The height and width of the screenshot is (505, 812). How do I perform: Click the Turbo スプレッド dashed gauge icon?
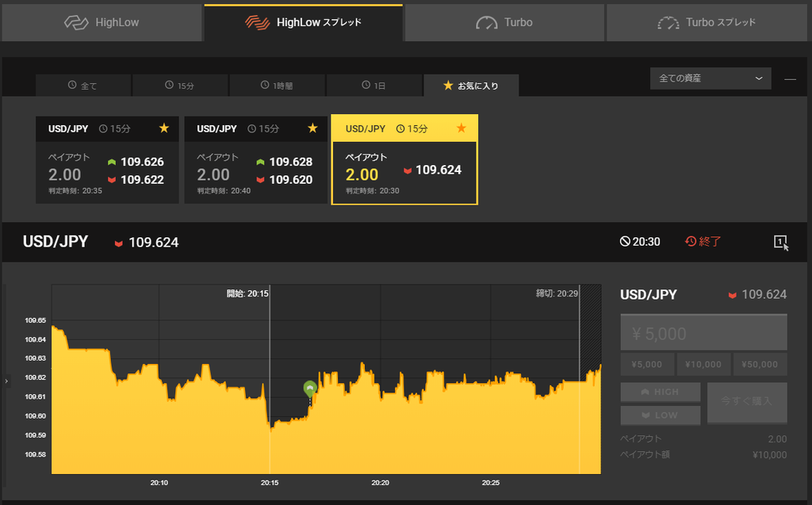pyautogui.click(x=668, y=23)
